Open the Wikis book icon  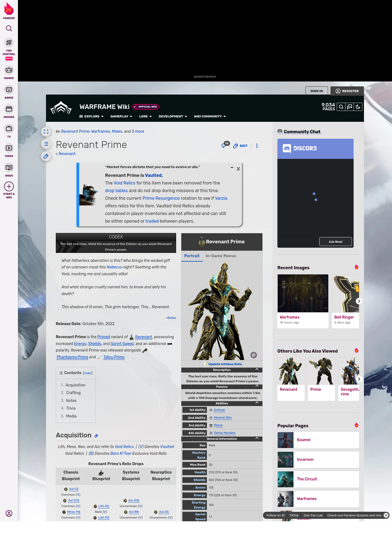click(x=9, y=168)
